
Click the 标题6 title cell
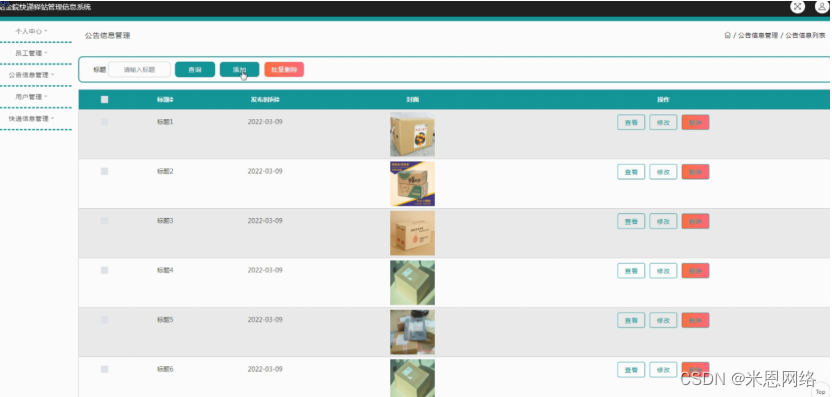click(165, 369)
